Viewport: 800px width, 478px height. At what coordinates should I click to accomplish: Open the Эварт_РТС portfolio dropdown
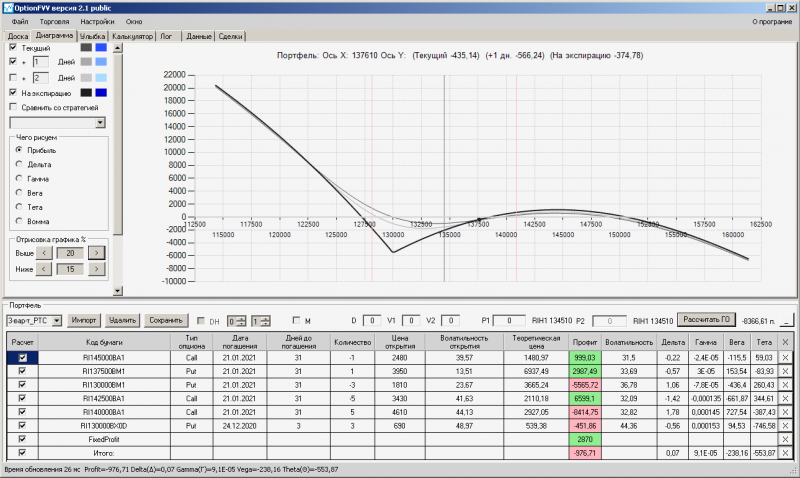coord(57,321)
